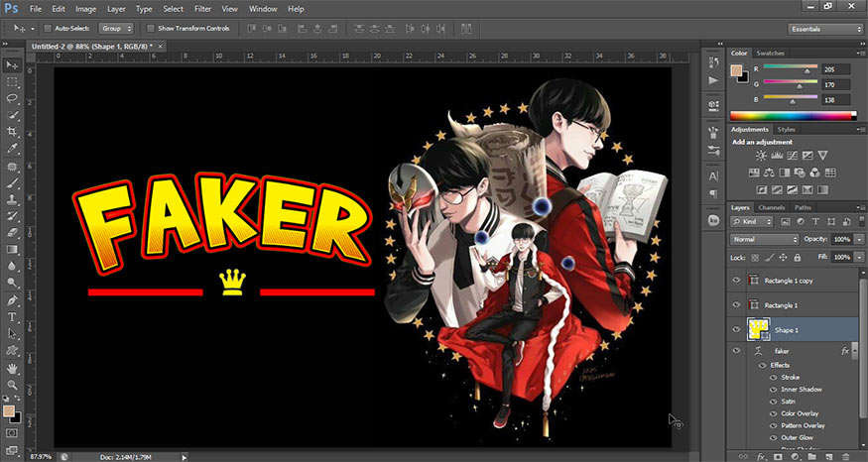
Task: Add a Levels adjustment
Action: 777,156
